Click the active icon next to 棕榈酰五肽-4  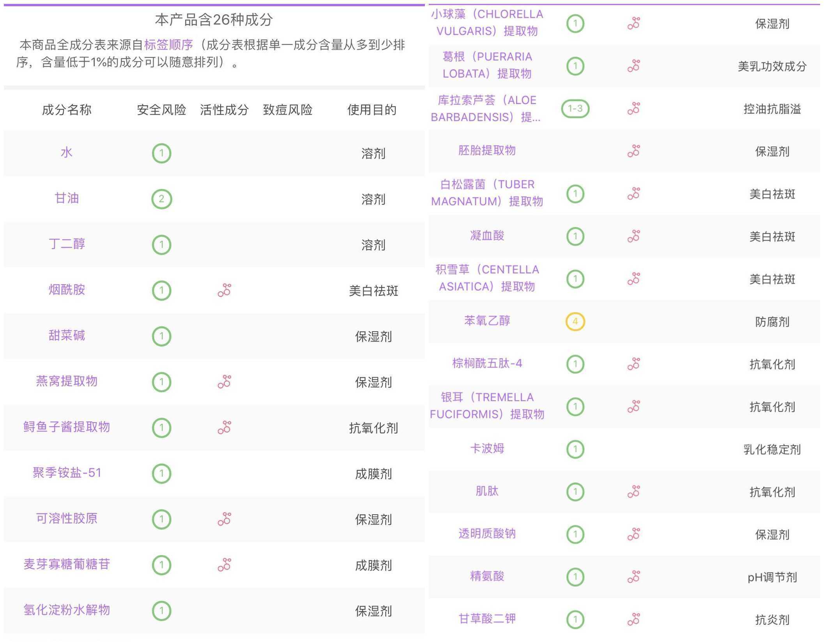[x=633, y=364]
